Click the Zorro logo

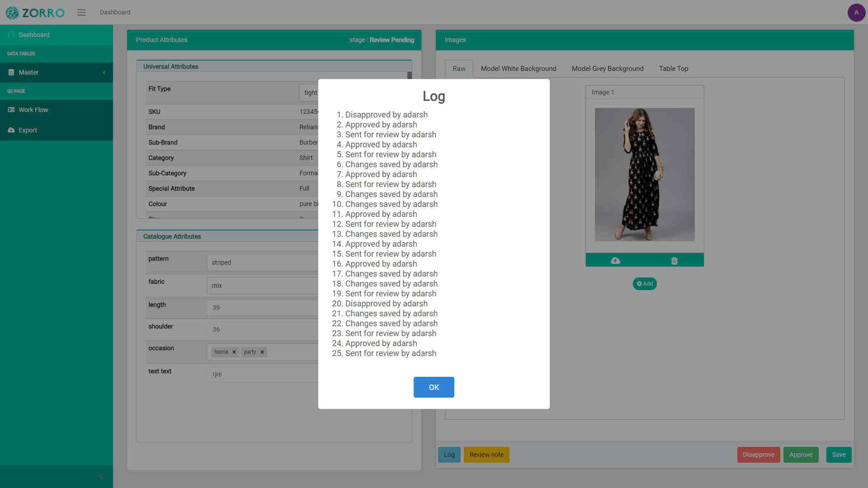(x=35, y=13)
